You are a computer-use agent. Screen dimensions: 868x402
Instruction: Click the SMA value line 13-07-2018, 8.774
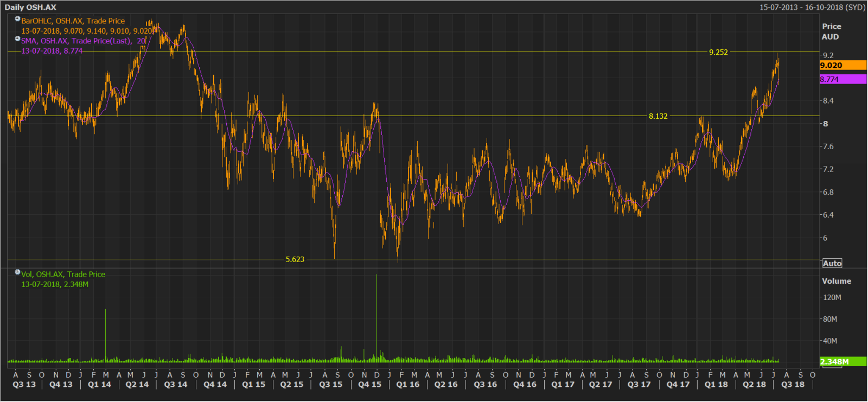[52, 51]
